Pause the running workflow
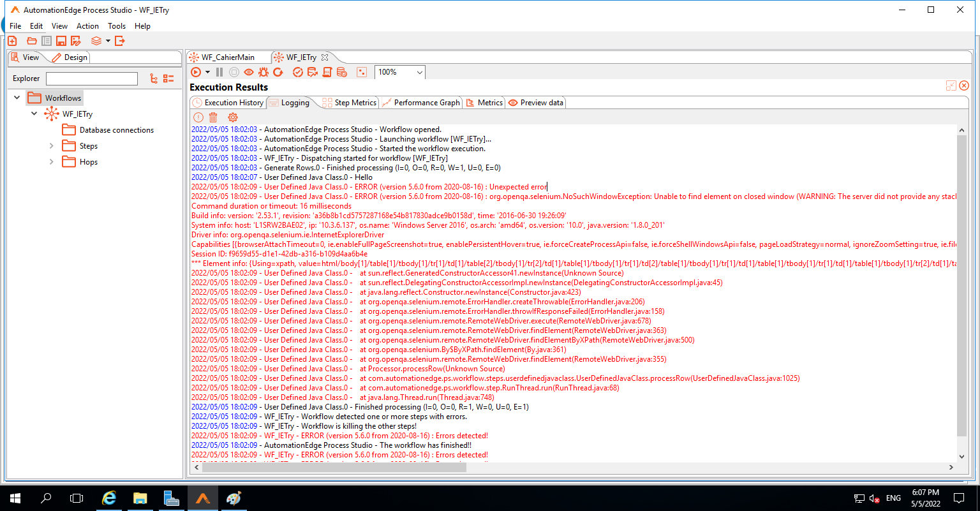The height and width of the screenshot is (511, 980). pyautogui.click(x=219, y=72)
